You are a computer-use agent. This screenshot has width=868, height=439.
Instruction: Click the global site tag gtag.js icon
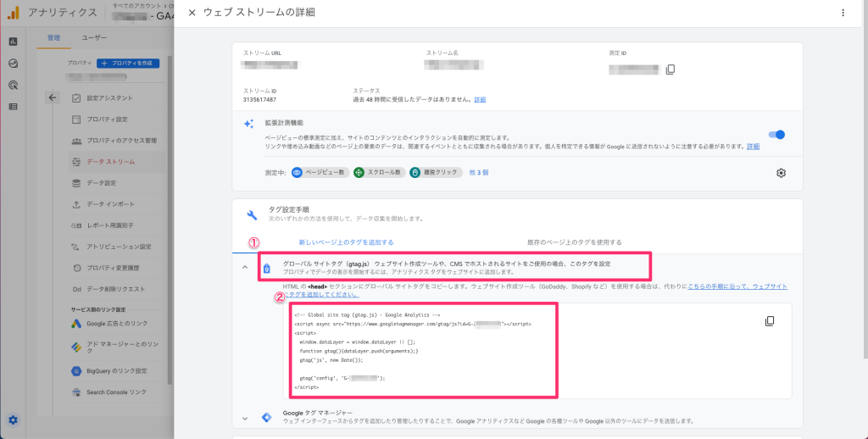tap(267, 269)
